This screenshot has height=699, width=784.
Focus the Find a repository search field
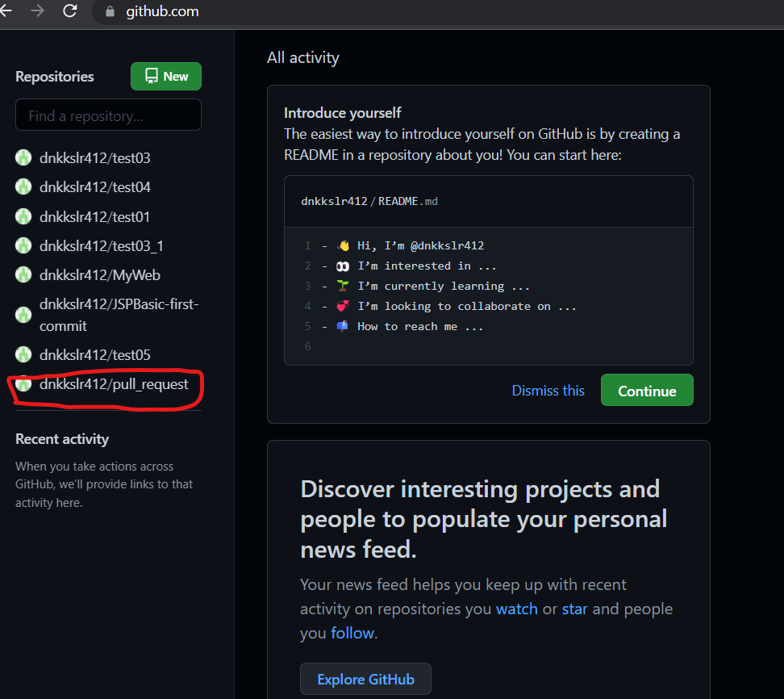point(109,115)
